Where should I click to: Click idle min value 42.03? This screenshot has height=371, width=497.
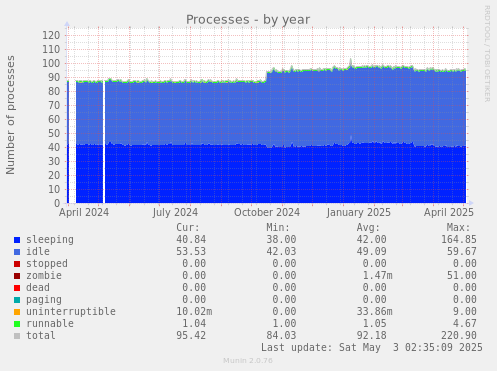point(281,252)
